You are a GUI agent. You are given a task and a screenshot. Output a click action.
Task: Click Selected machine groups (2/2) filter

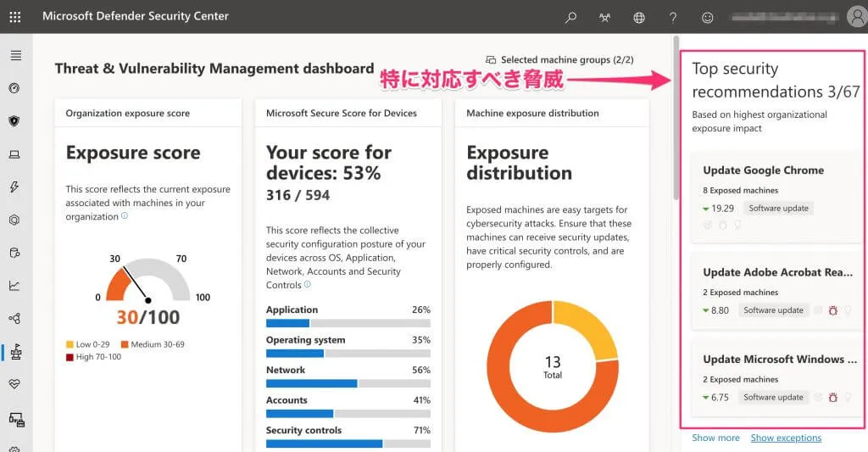tap(559, 60)
